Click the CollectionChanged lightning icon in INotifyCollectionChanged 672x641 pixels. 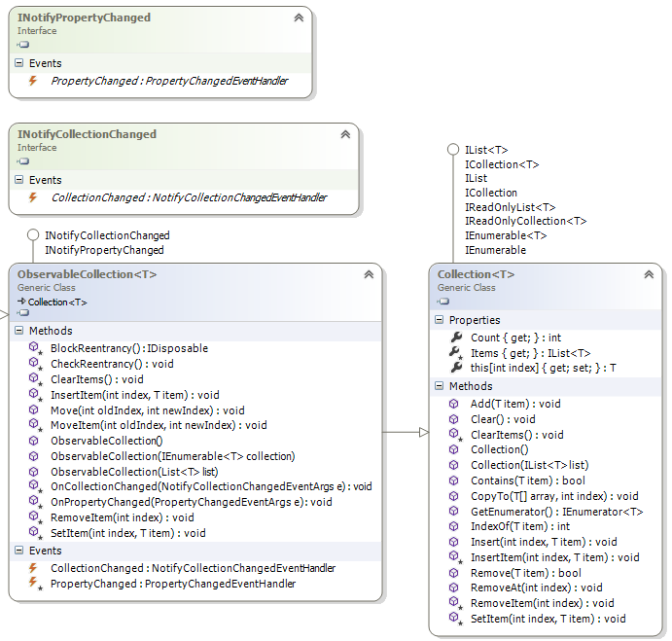[32, 197]
